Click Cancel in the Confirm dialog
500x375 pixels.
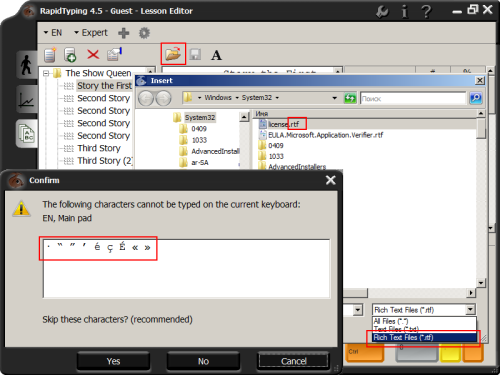point(294,361)
